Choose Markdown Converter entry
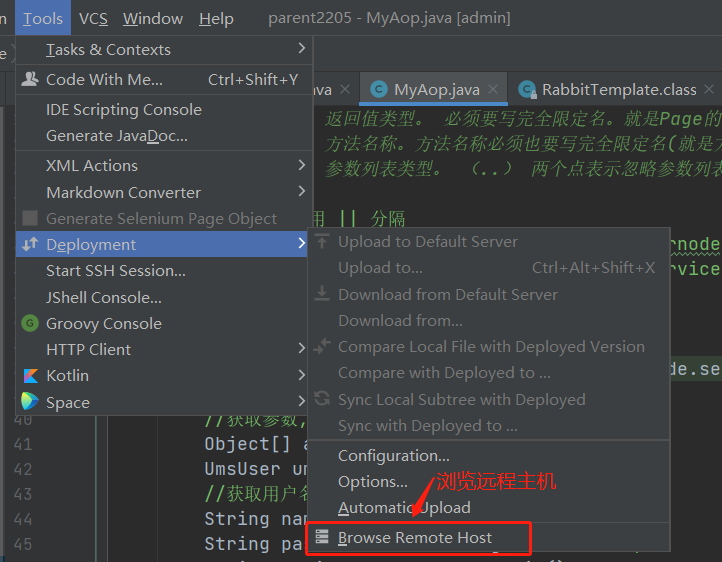 pos(164,192)
